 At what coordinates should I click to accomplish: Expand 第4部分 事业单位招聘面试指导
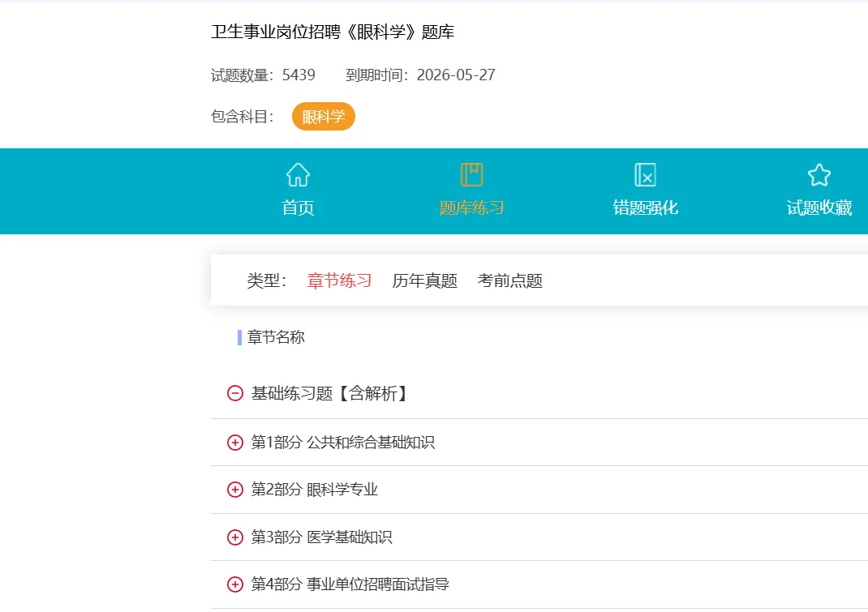[234, 584]
